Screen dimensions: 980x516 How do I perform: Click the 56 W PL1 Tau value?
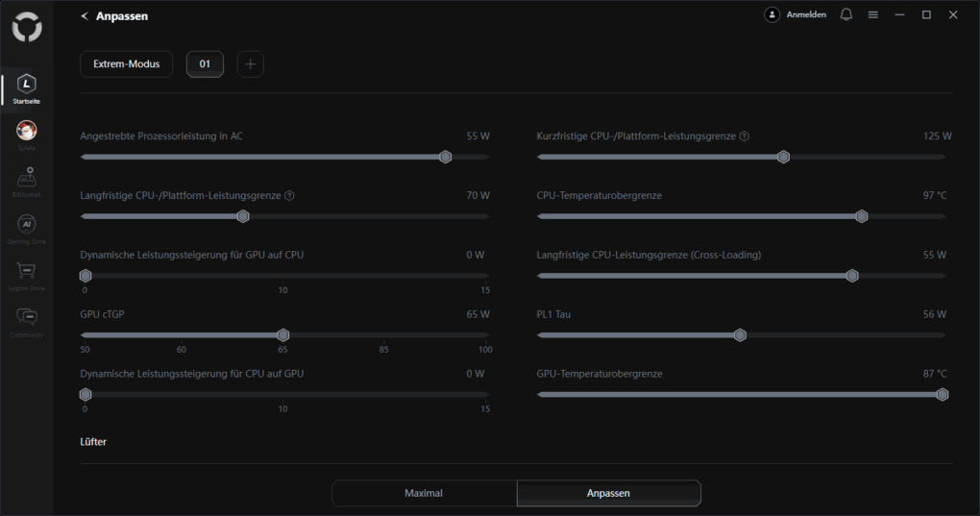[x=935, y=314]
